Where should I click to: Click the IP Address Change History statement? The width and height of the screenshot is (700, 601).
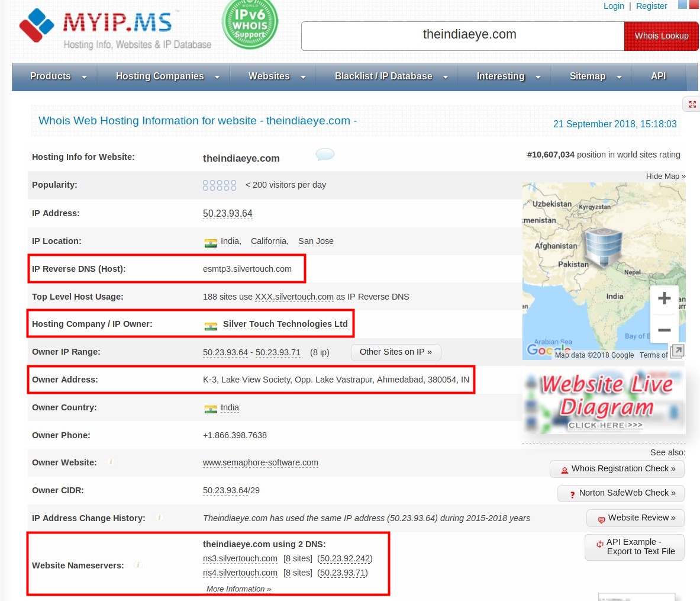366,518
